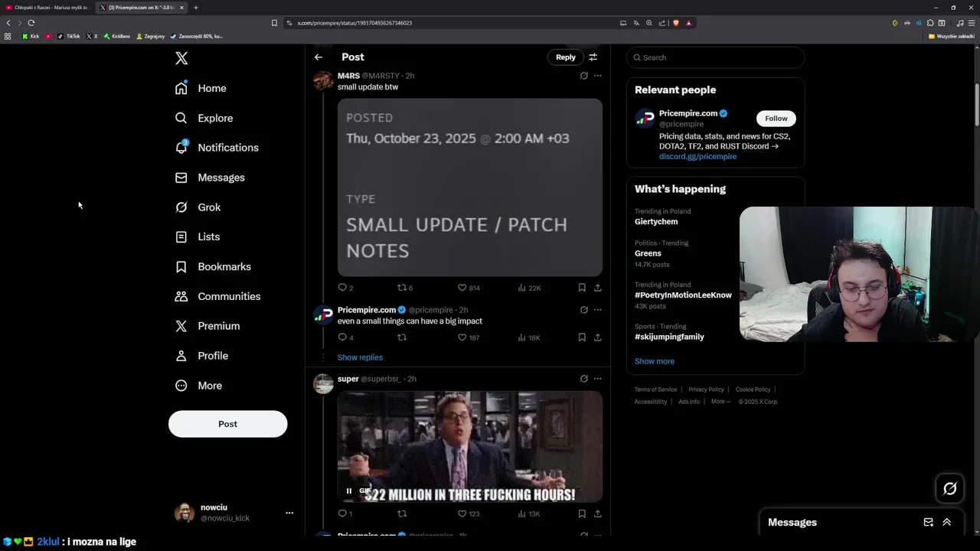
Task: Click the Reply button in the header
Action: [566, 57]
